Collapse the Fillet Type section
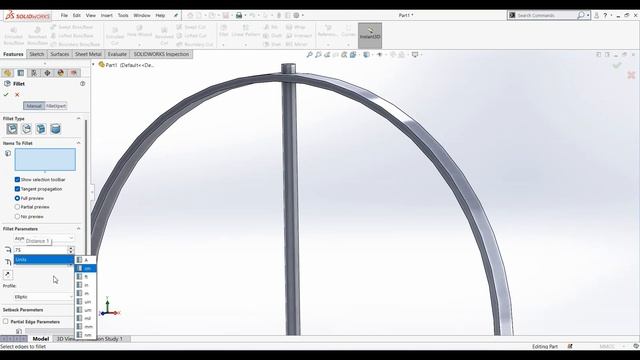 click(x=78, y=118)
